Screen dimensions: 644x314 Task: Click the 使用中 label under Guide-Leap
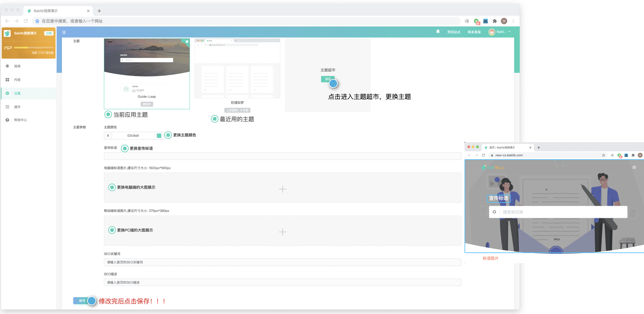[147, 104]
